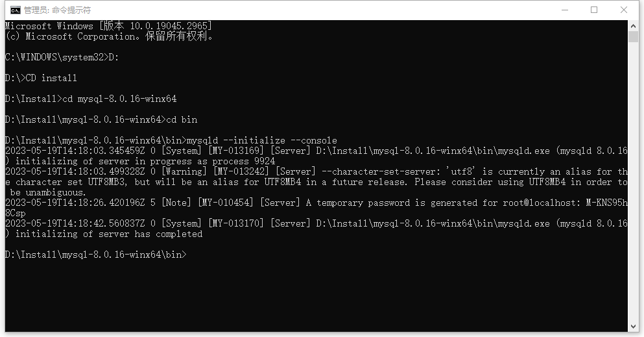Viewport: 644px width, 337px height.
Task: Maximize the Command Prompt window
Action: click(x=594, y=10)
